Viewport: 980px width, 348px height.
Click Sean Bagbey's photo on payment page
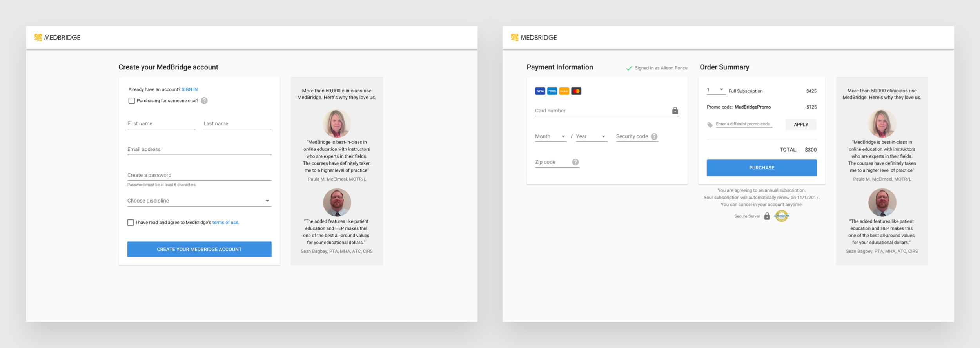pos(882,203)
